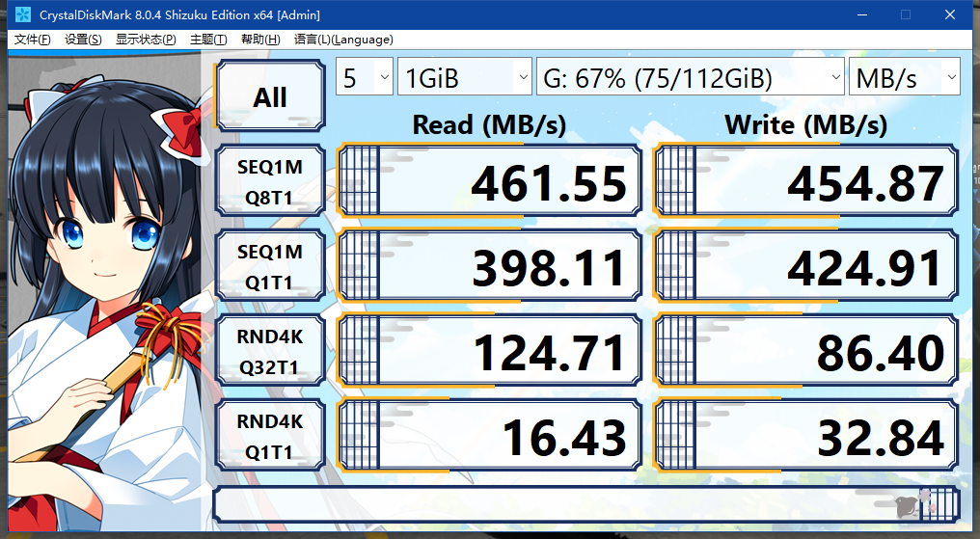Click SEQ1M Q8T1 read value 461.55
The height and width of the screenshot is (539, 980).
tap(489, 181)
